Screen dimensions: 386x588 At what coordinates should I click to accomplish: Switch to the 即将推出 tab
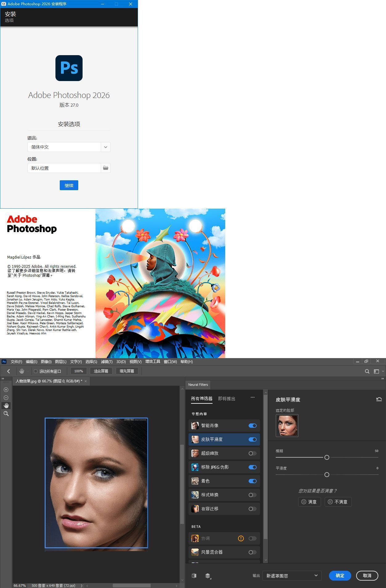click(226, 398)
